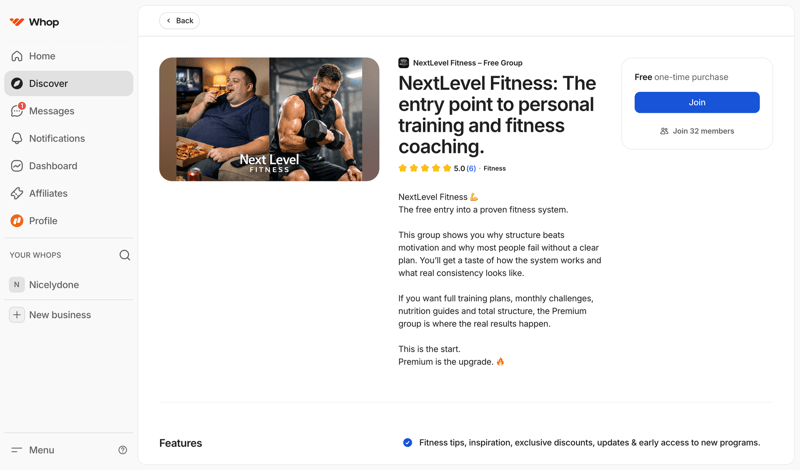Click the Notifications bell icon

coord(17,139)
